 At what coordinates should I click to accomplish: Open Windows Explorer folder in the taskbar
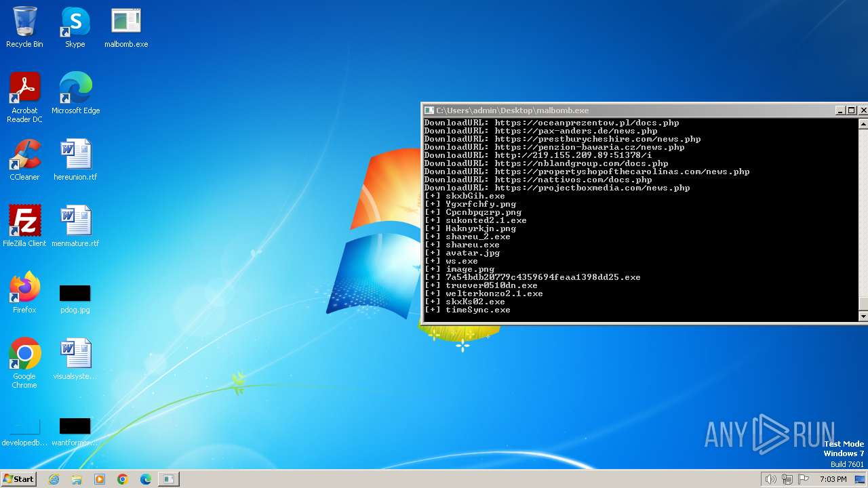(x=77, y=479)
